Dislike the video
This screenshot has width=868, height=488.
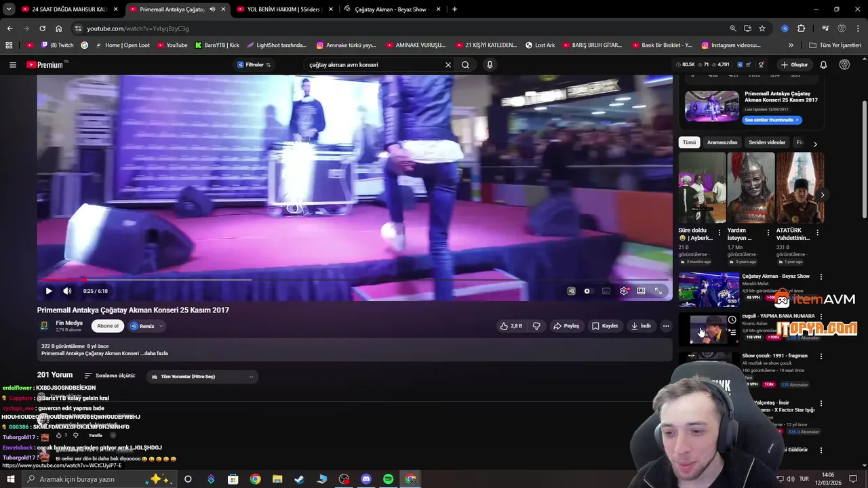click(536, 326)
